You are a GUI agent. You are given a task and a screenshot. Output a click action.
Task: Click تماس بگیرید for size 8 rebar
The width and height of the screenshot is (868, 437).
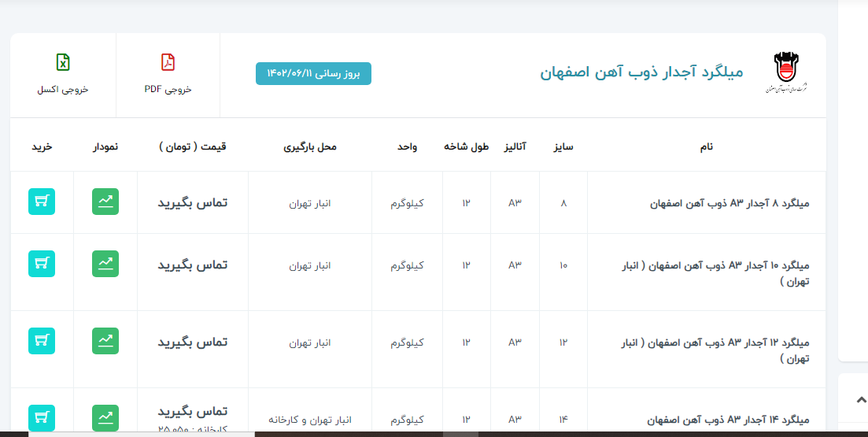[x=193, y=202]
